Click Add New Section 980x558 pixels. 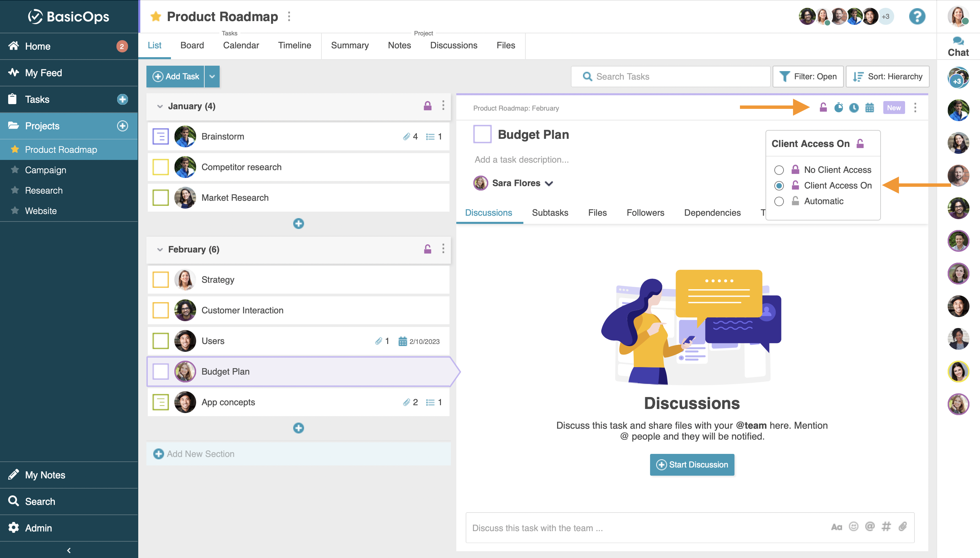coord(298,454)
